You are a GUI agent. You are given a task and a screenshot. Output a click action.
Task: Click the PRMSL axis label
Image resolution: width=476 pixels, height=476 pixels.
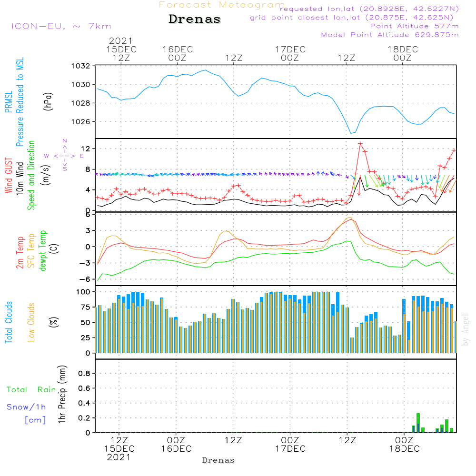(x=9, y=102)
